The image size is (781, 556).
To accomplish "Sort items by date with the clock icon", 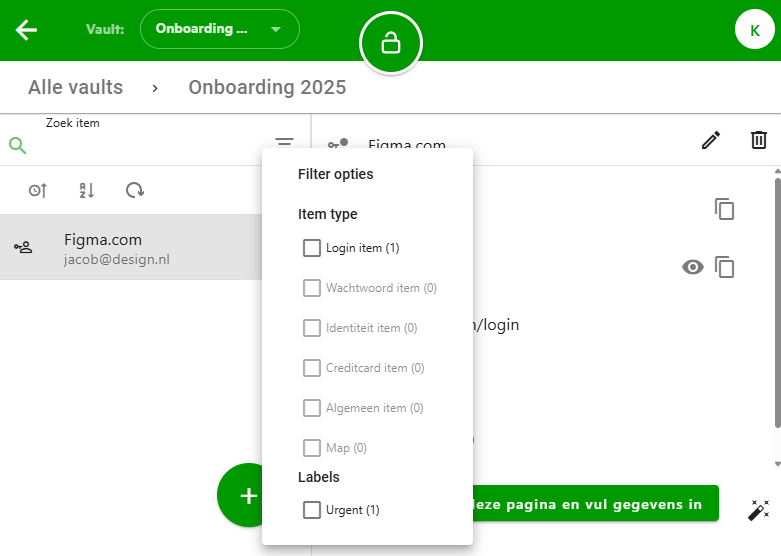I will [x=38, y=190].
